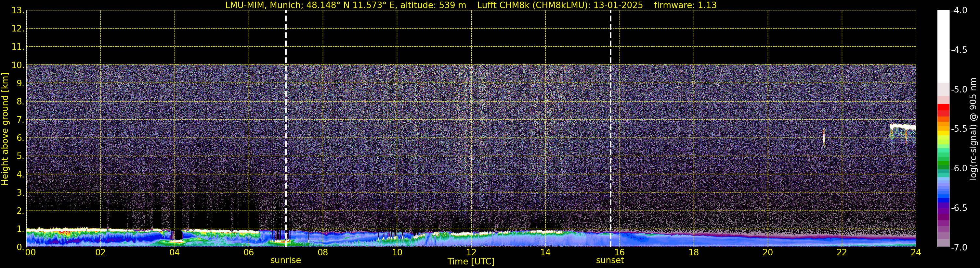Screen dimensions: 980x268
Task: Click the 'sunrise' label below the axis
Action: coord(286,261)
